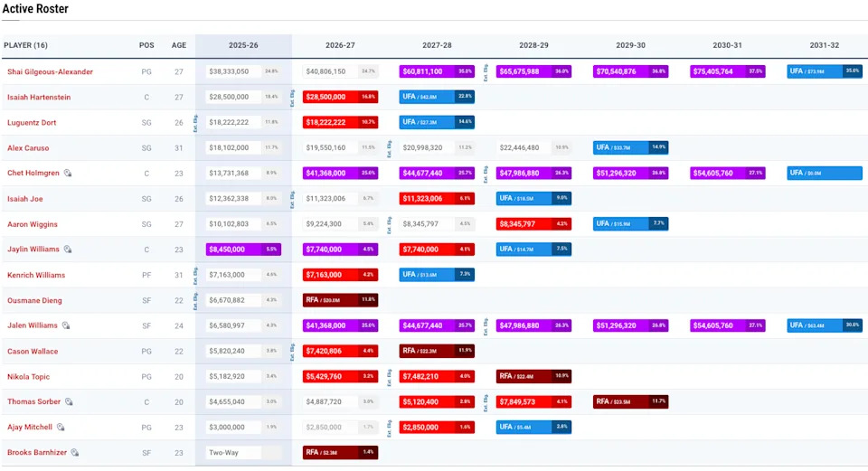
Task: Select Jaylin Williams's red $7,740,000 cell in 2027-28
Action: pos(437,250)
